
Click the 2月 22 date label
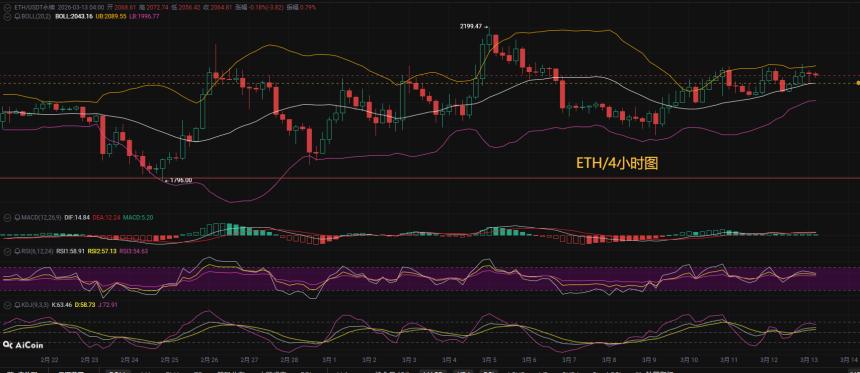49,360
